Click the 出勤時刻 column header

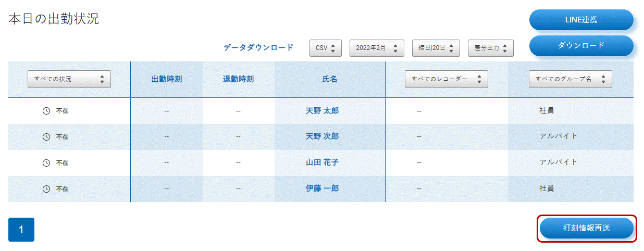166,79
